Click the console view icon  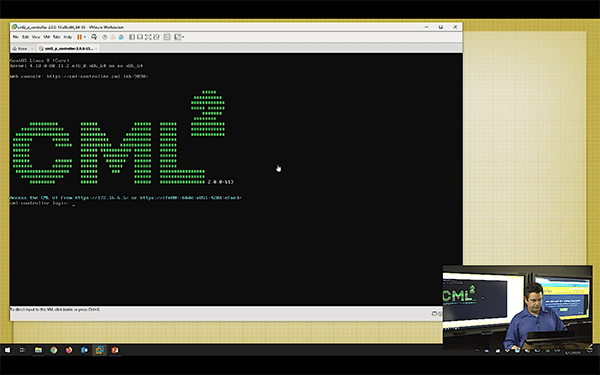[x=167, y=37]
